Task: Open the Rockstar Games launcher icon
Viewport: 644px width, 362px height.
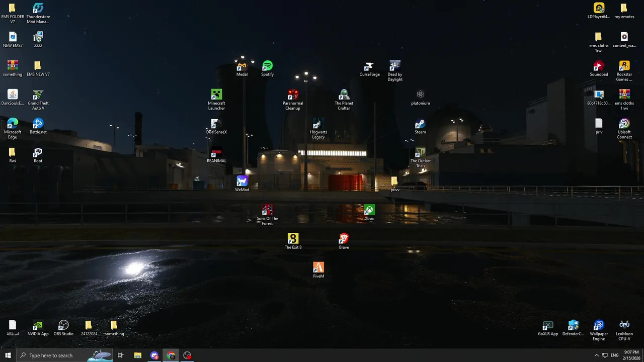Action: (x=624, y=71)
